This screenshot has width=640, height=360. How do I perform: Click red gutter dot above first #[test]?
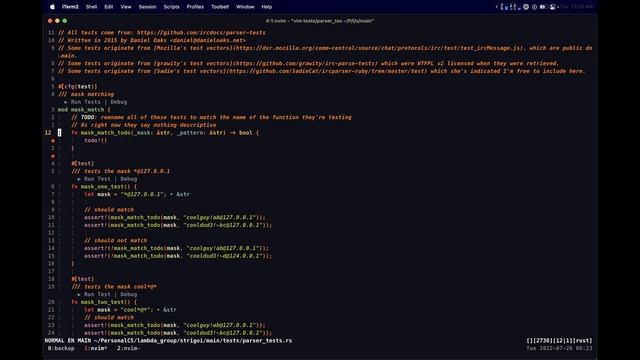(x=53, y=156)
